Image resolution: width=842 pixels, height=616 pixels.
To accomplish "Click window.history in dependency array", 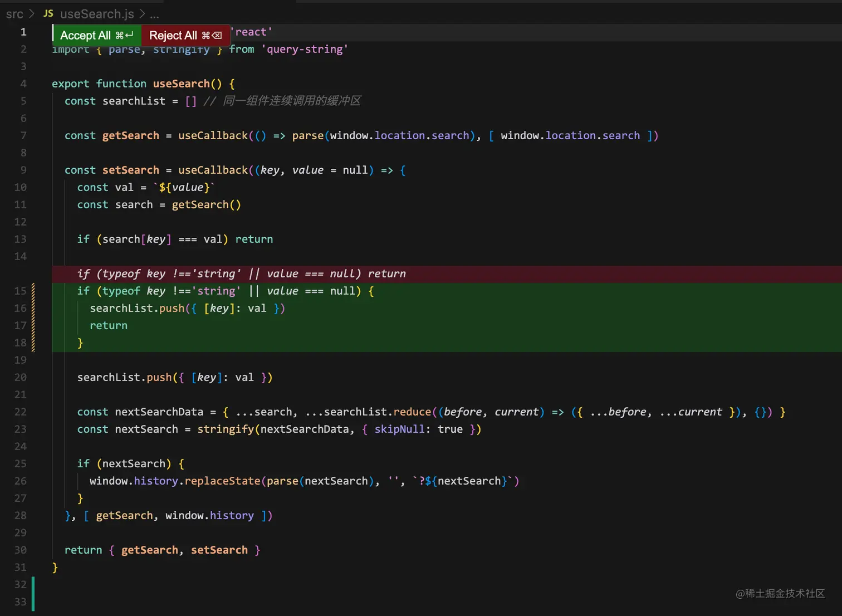I will [x=209, y=515].
